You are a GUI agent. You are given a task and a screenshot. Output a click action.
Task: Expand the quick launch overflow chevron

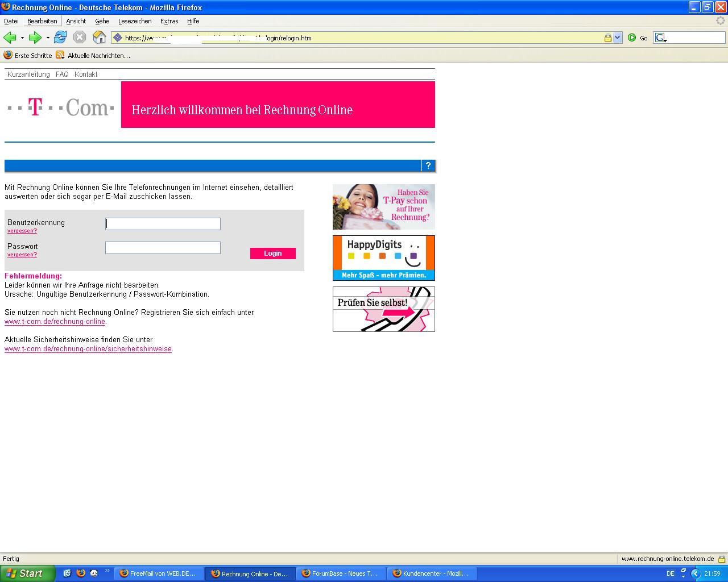coord(107,571)
